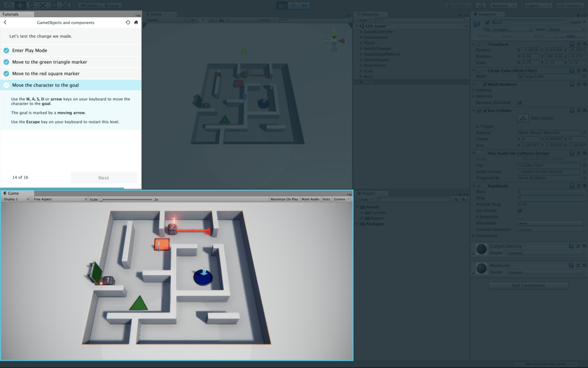Disable the Box Collider component checkbox
This screenshot has height=368, width=588.
[485, 110]
